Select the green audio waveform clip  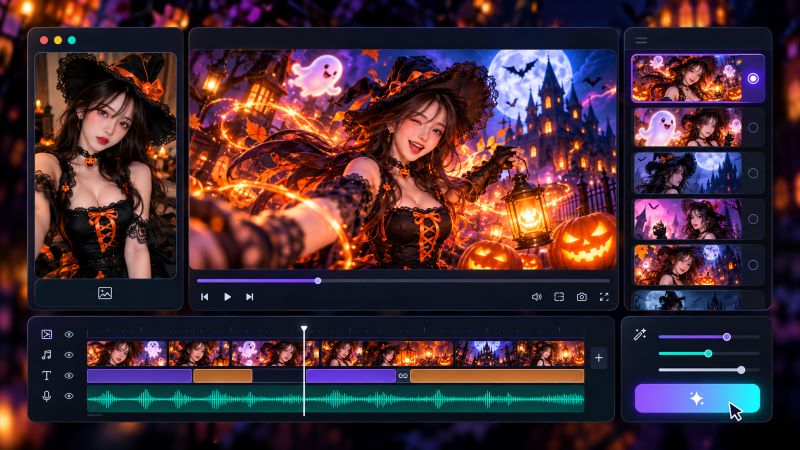point(336,399)
